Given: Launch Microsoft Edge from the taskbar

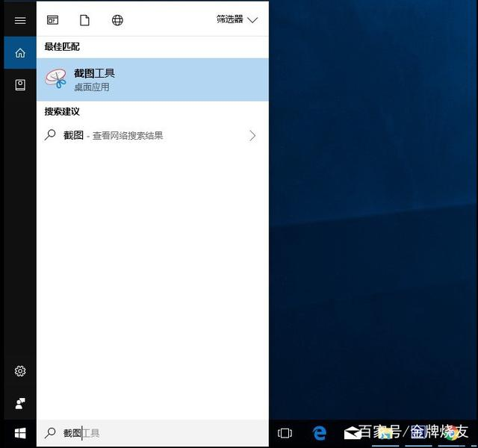Looking at the screenshot, I should click(320, 433).
